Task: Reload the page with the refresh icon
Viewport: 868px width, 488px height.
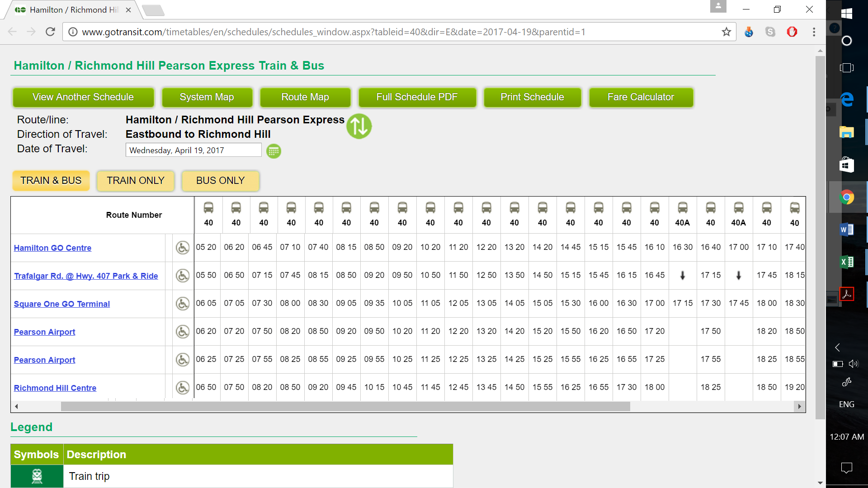Action: 50,32
